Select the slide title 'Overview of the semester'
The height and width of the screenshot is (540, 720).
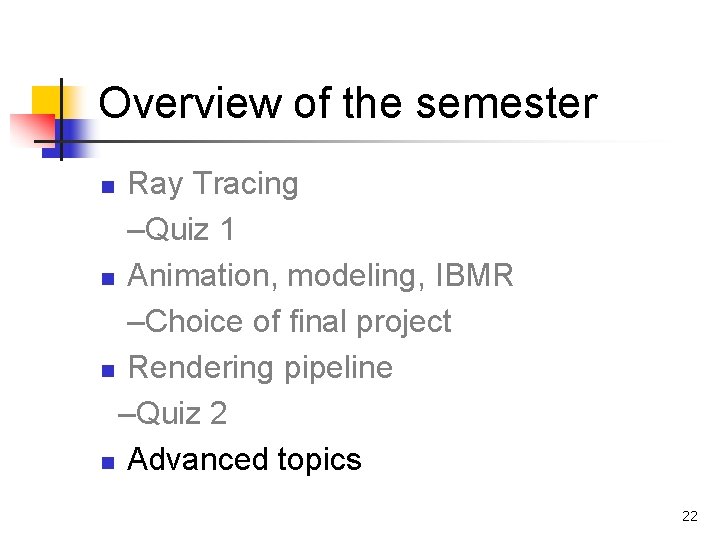point(347,103)
